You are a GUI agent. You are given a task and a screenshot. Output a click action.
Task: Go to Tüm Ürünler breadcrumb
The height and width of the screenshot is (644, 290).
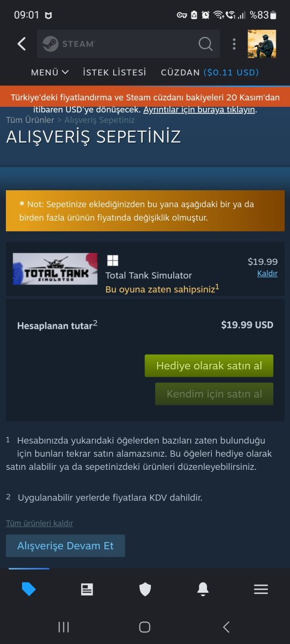point(30,120)
